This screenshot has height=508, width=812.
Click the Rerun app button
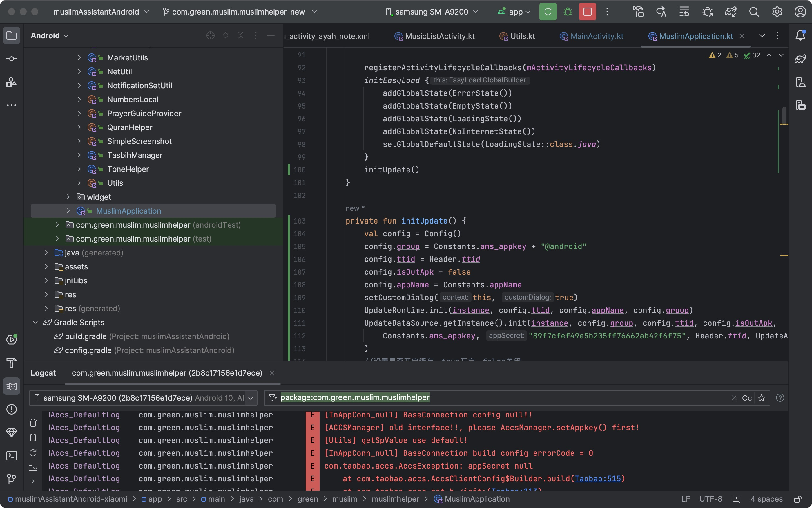pos(548,12)
